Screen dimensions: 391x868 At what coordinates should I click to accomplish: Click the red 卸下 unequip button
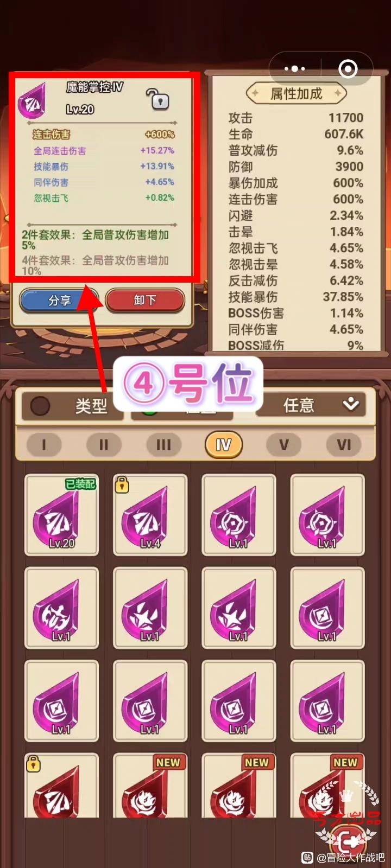point(145,301)
